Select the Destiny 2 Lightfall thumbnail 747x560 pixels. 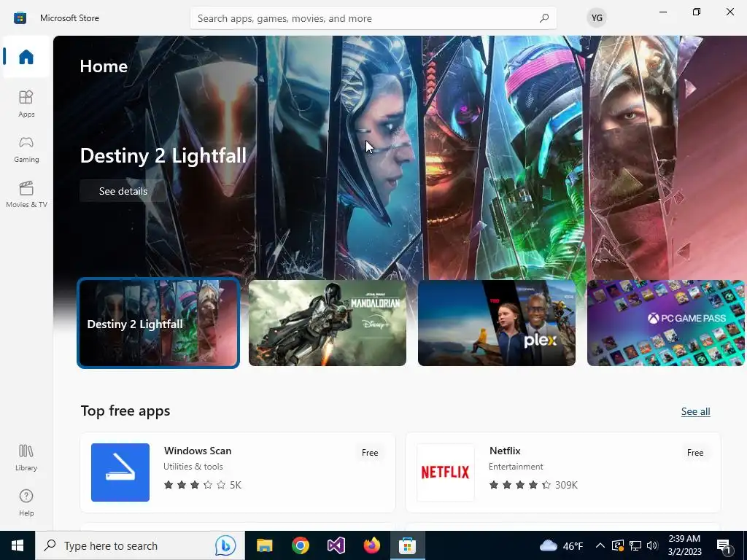coord(158,323)
